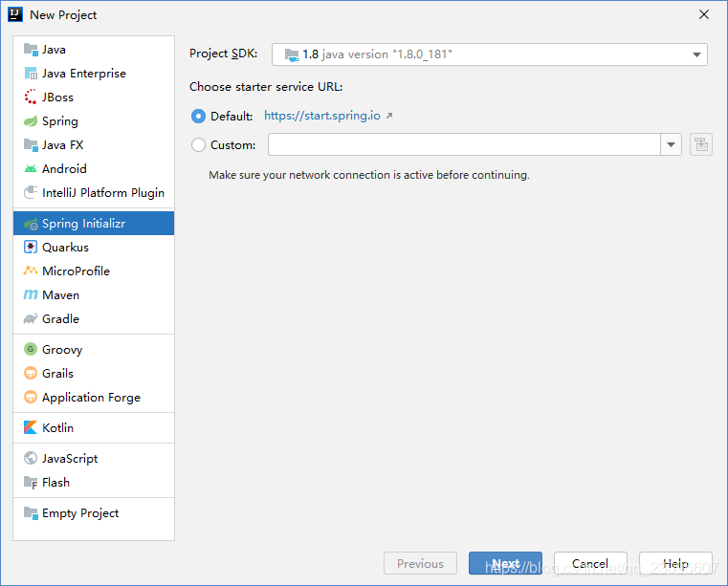
Task: Click the "Project SDK:" label
Action: [x=223, y=54]
